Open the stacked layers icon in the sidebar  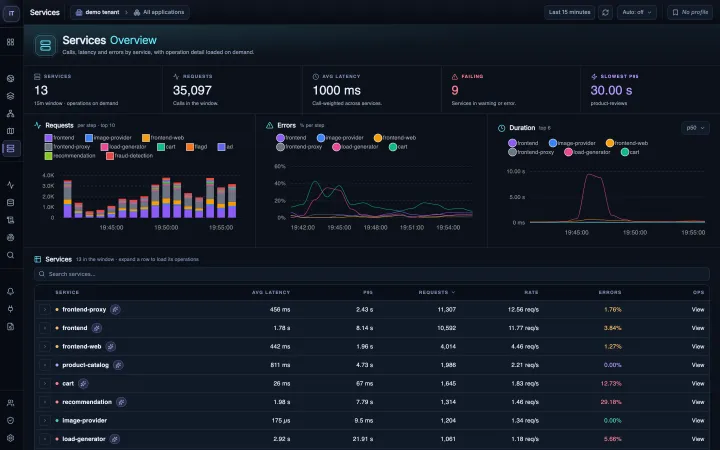11,96
